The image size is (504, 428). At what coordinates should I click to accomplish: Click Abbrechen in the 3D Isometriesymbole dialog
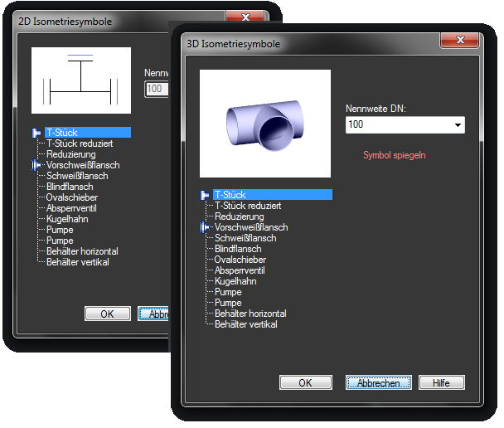pos(378,382)
